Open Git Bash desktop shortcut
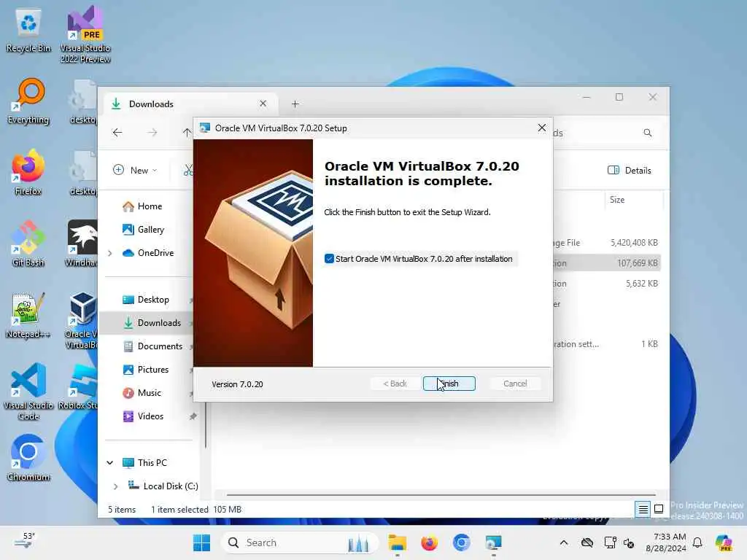 [x=28, y=244]
